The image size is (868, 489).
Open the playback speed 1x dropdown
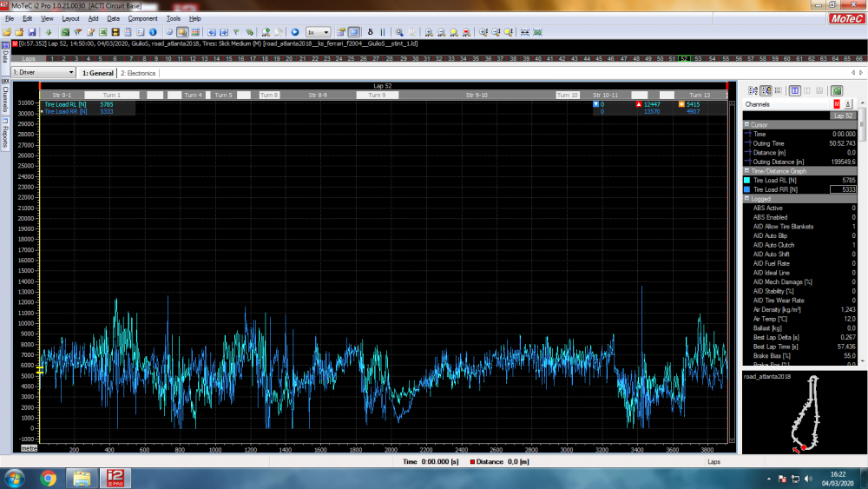click(x=319, y=32)
